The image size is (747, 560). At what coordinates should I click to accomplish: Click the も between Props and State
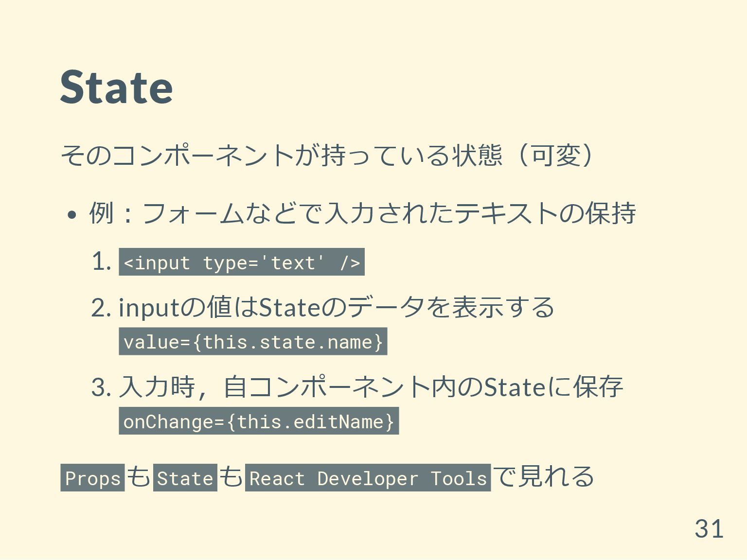click(x=139, y=476)
